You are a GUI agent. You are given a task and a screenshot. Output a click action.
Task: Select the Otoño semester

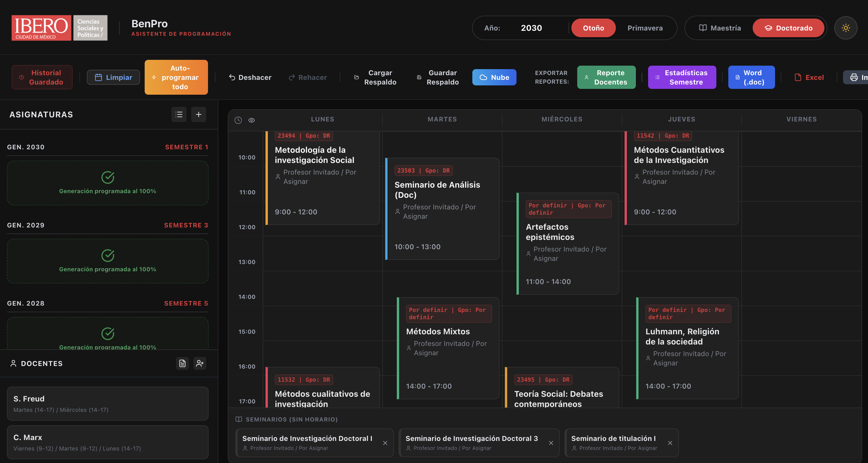click(x=593, y=28)
